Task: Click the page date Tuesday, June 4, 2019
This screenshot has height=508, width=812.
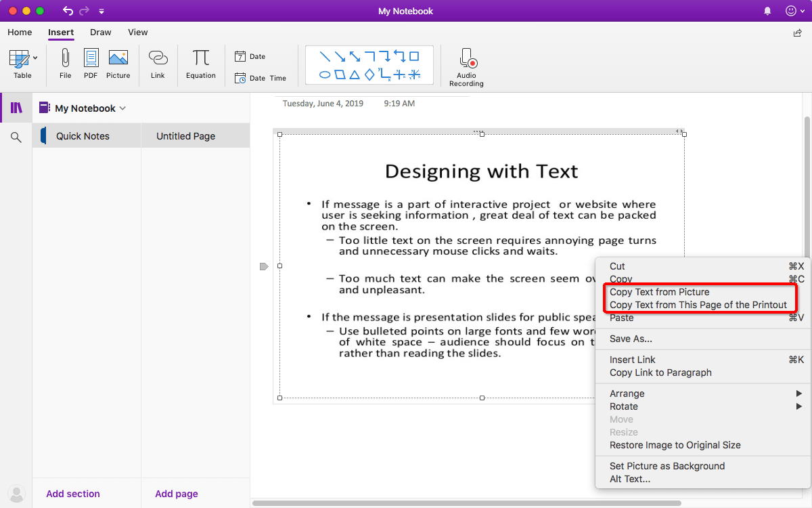Action: tap(323, 104)
